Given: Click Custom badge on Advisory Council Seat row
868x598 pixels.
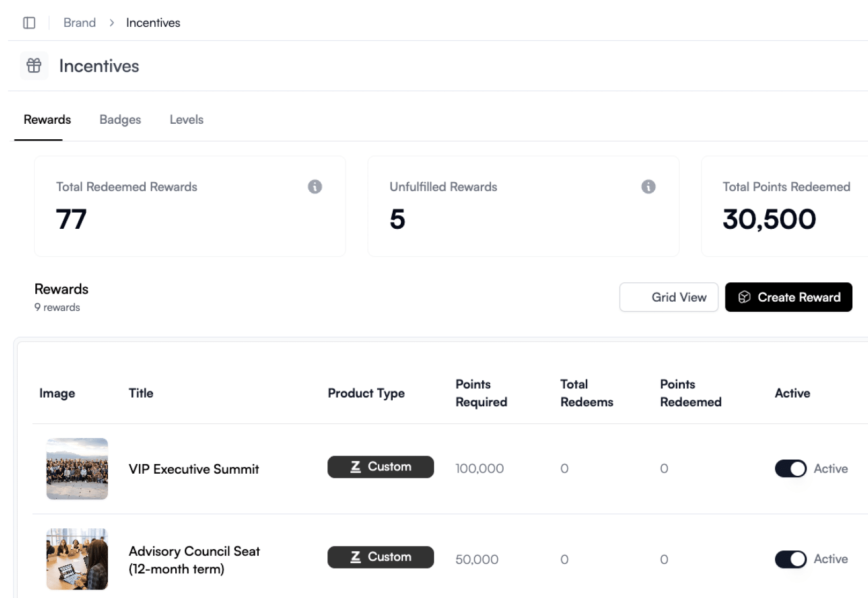Looking at the screenshot, I should point(380,557).
